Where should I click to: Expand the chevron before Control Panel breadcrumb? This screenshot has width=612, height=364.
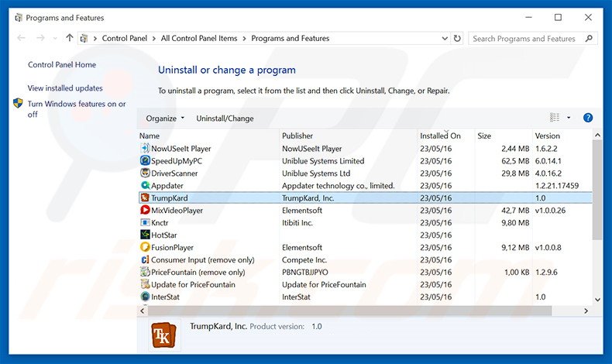coord(95,38)
